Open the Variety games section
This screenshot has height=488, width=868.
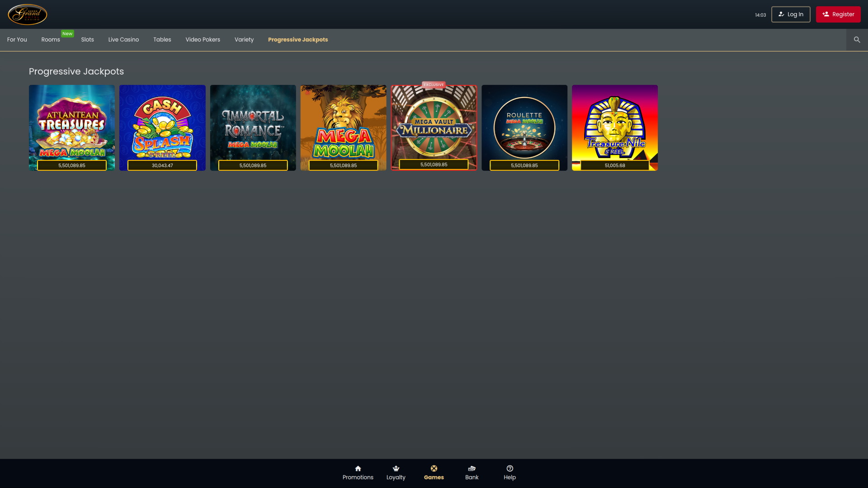point(244,40)
